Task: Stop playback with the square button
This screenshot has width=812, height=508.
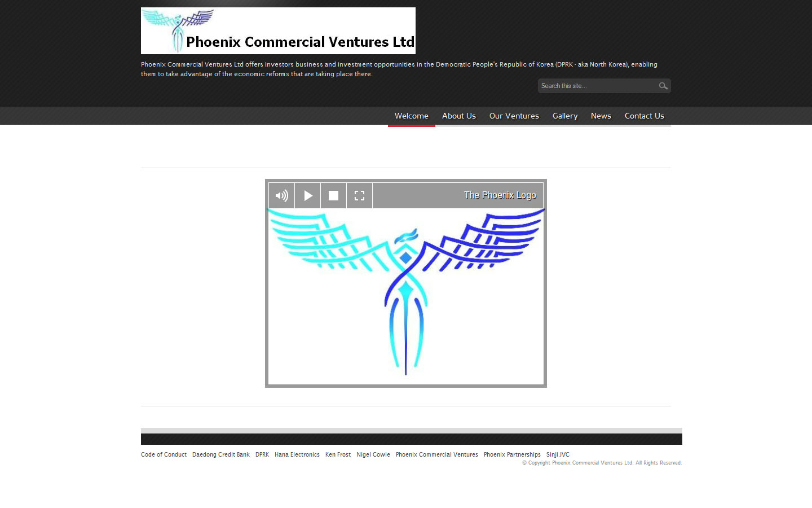Action: (x=333, y=196)
